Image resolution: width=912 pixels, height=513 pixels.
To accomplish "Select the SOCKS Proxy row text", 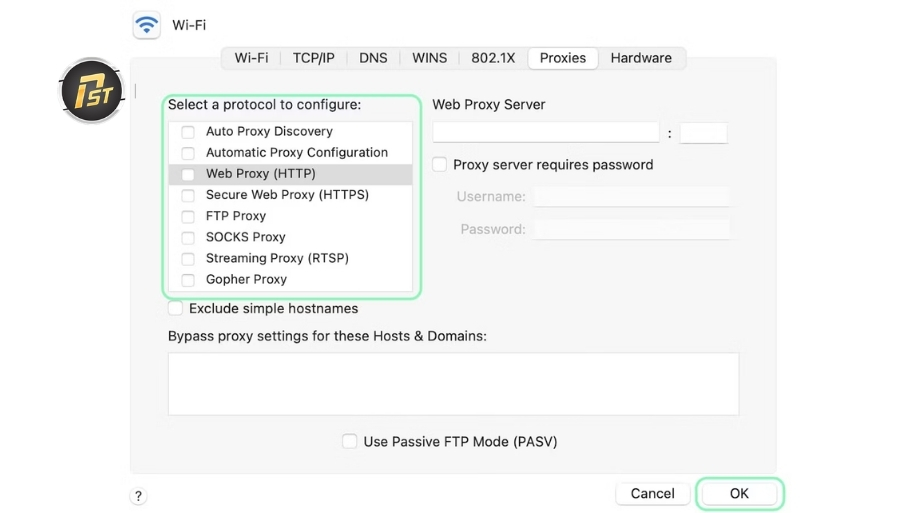I will [245, 237].
